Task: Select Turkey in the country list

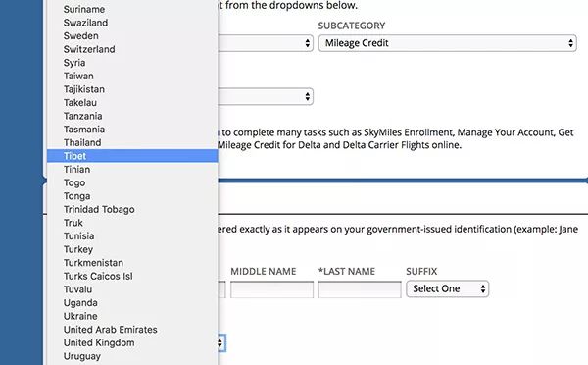Action: pyautogui.click(x=132, y=249)
